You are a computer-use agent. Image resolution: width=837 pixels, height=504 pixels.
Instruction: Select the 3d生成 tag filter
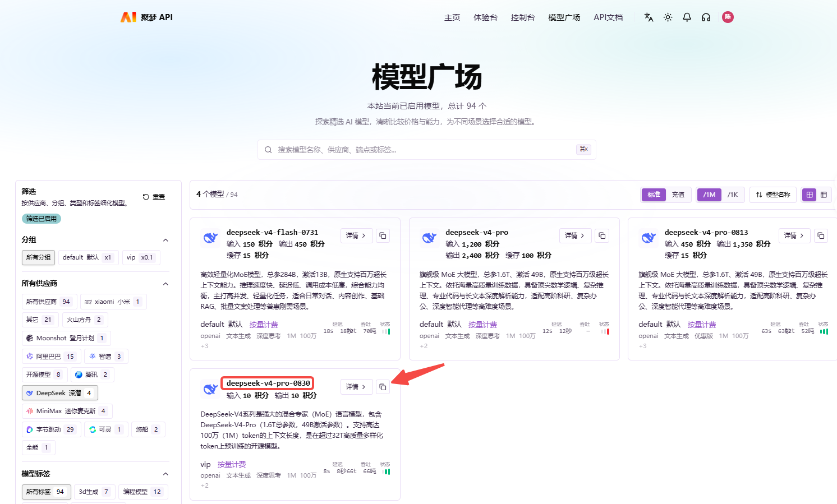coord(95,492)
